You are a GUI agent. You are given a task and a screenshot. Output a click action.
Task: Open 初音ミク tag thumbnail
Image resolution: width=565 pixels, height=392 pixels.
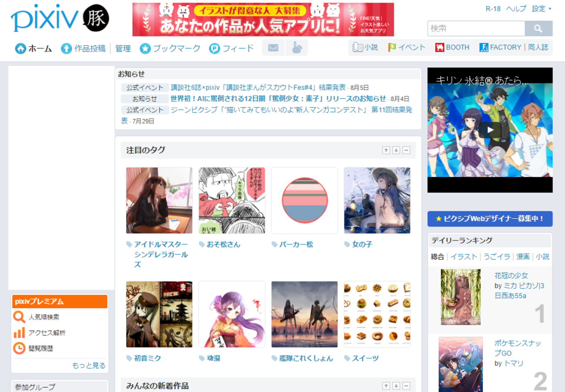[159, 314]
